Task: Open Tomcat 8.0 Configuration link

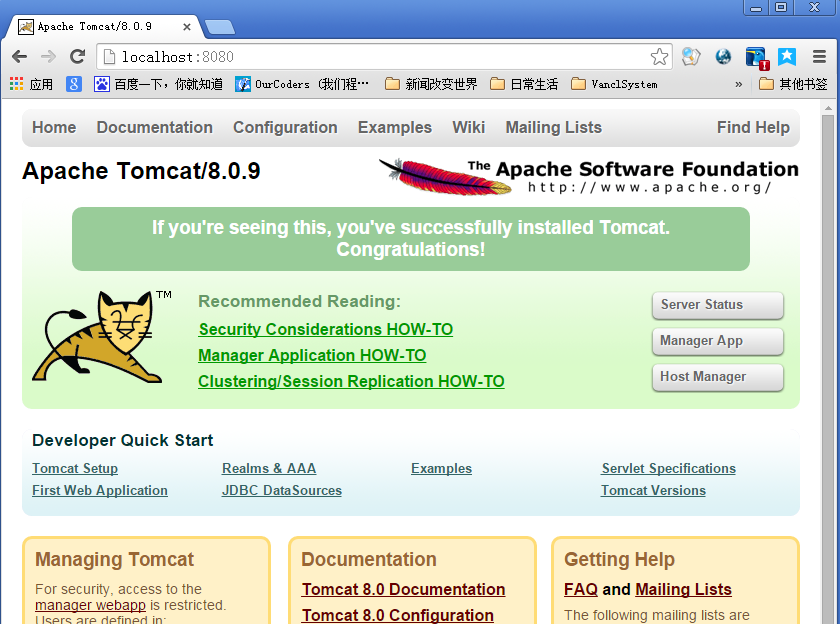Action: point(398,615)
